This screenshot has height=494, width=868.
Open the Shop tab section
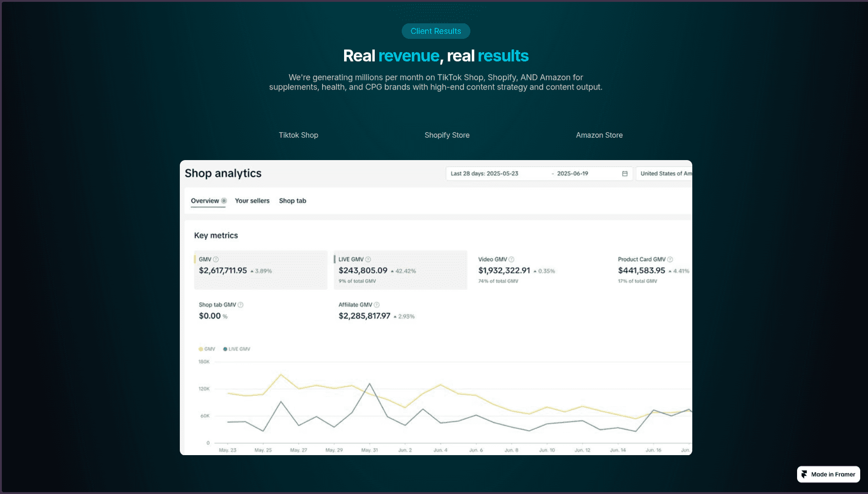[x=292, y=201]
